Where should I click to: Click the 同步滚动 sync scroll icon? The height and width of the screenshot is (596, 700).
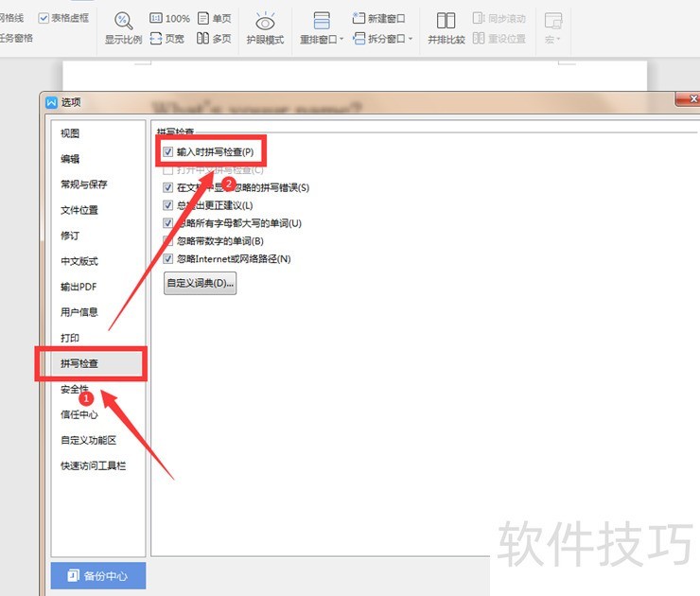[478, 18]
